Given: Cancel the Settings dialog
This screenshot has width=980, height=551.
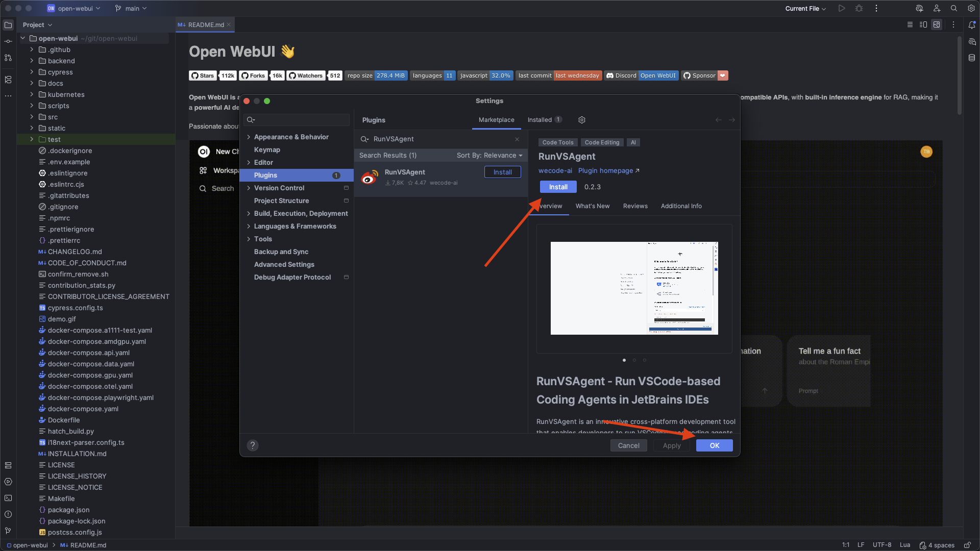Looking at the screenshot, I should point(629,446).
